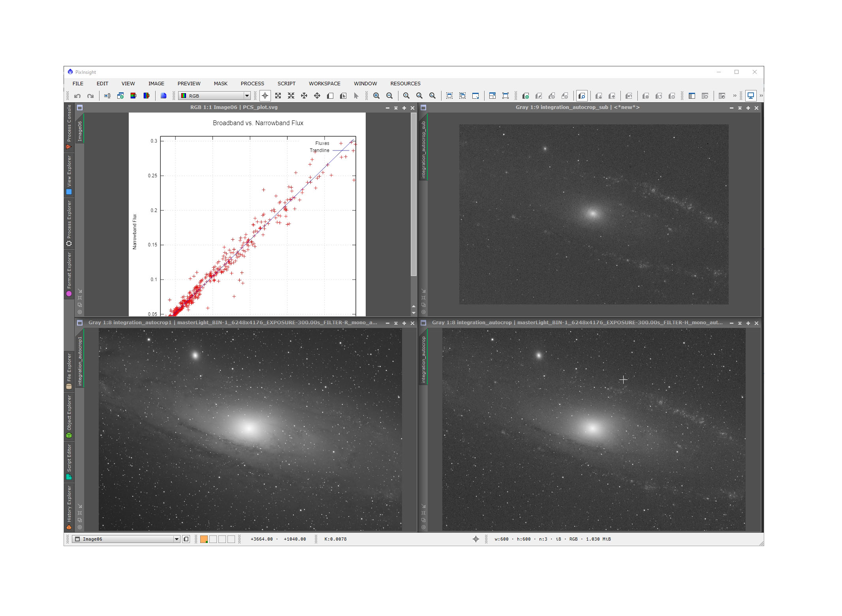
Task: Click the Zoom In magnifier icon
Action: click(376, 96)
